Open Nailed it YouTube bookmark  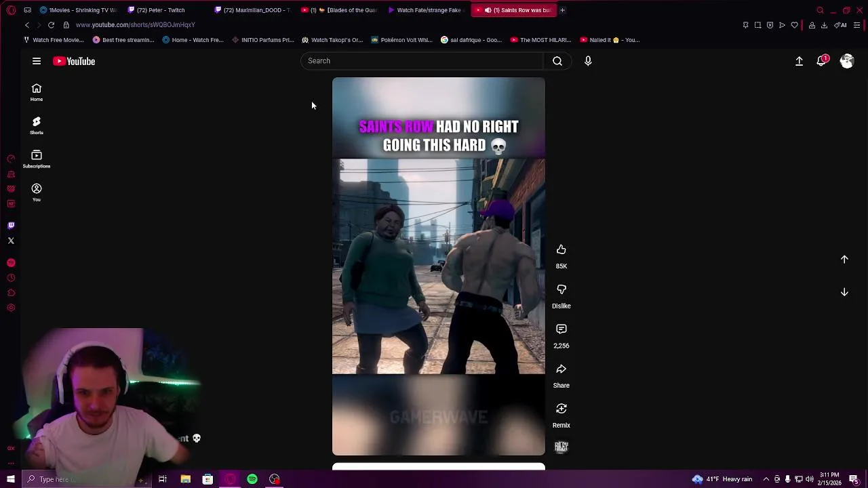pos(610,40)
